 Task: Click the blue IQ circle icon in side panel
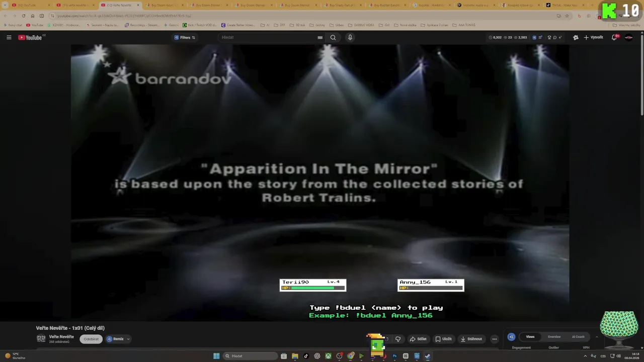[x=511, y=337]
